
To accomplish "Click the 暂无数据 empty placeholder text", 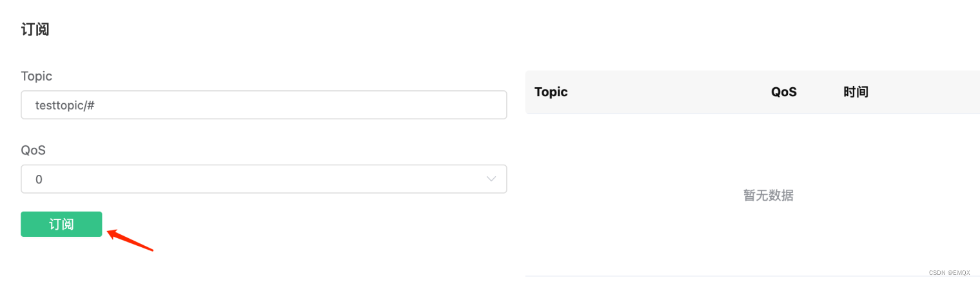I will [x=769, y=195].
